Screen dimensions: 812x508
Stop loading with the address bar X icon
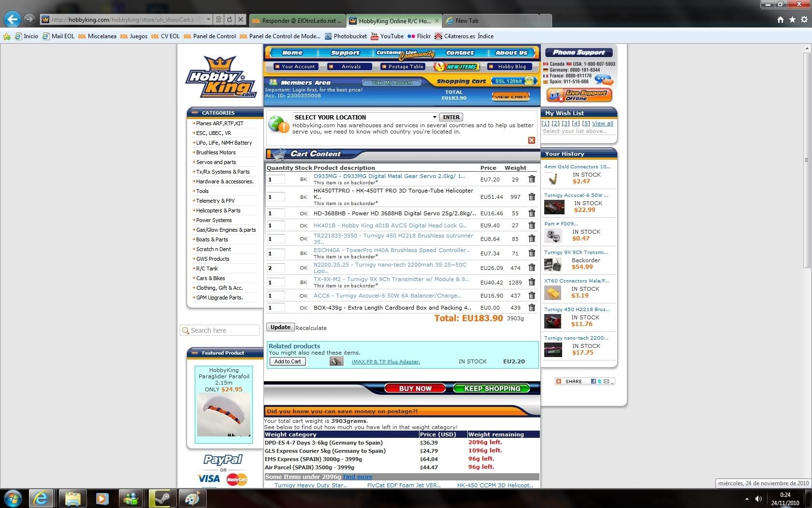pos(241,20)
